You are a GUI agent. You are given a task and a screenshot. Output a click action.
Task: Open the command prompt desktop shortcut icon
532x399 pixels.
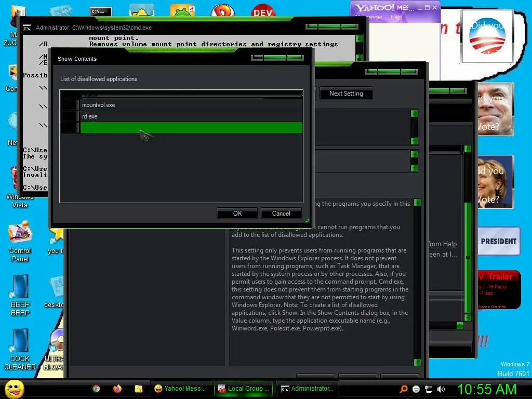click(101, 11)
